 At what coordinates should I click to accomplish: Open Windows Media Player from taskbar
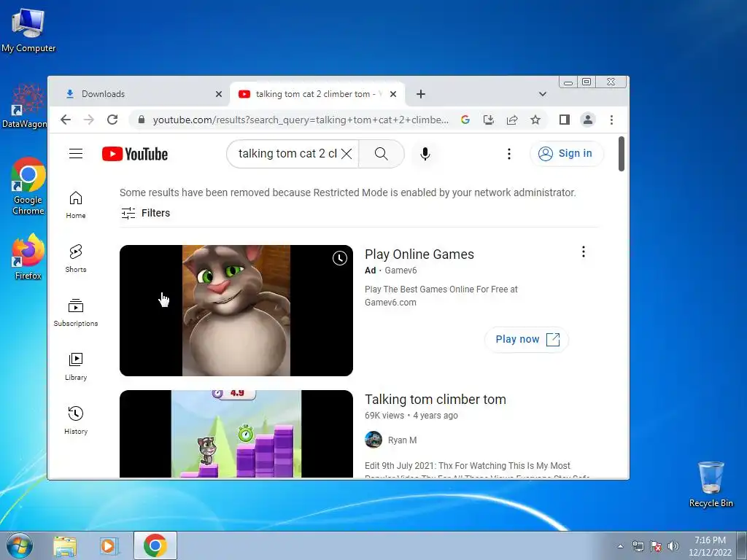[109, 545]
